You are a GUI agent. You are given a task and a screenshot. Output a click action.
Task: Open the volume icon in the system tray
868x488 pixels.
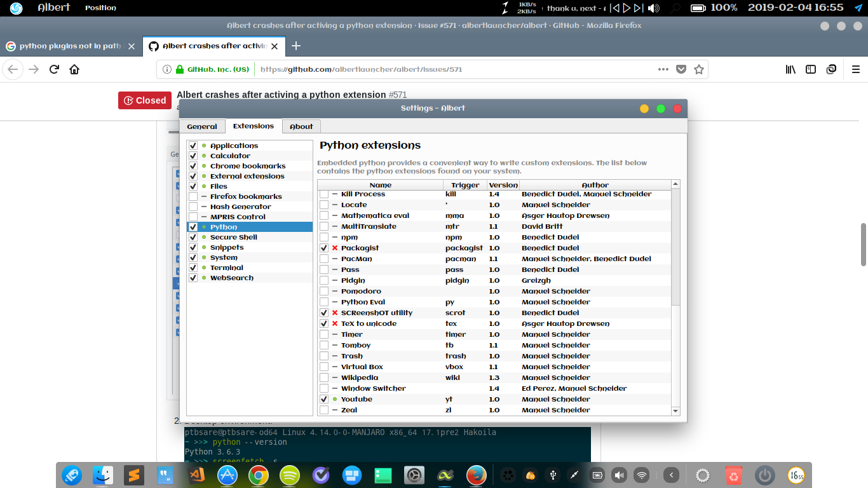pyautogui.click(x=618, y=475)
